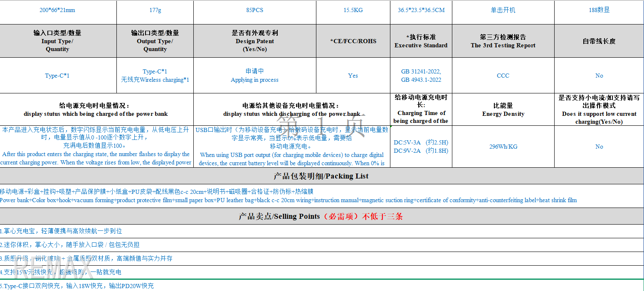Viewport: 644px width, 291px height.
Task: Select the DC:5V-3A charging time cell
Action: [421, 147]
